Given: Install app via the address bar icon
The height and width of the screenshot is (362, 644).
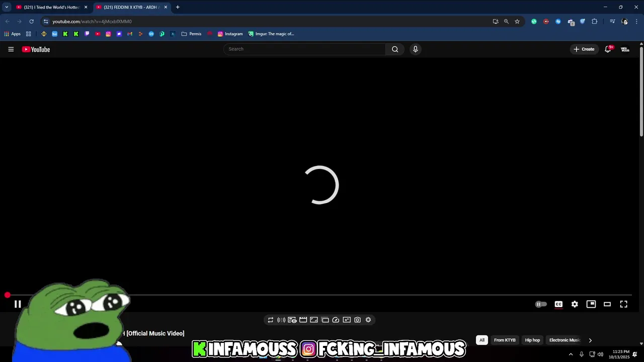Looking at the screenshot, I should click(x=496, y=22).
